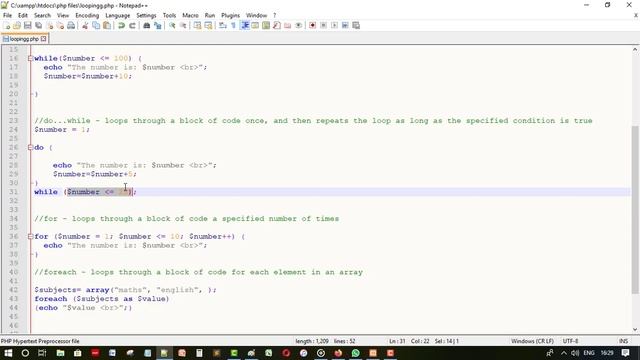Print the document via toolbar
Image resolution: width=640 pixels, height=360 pixels.
click(71, 25)
